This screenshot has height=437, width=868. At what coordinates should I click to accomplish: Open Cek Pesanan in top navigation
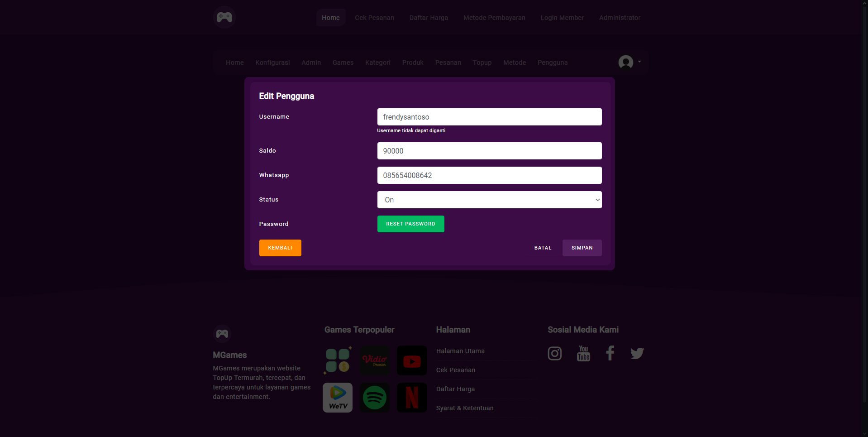coord(374,18)
